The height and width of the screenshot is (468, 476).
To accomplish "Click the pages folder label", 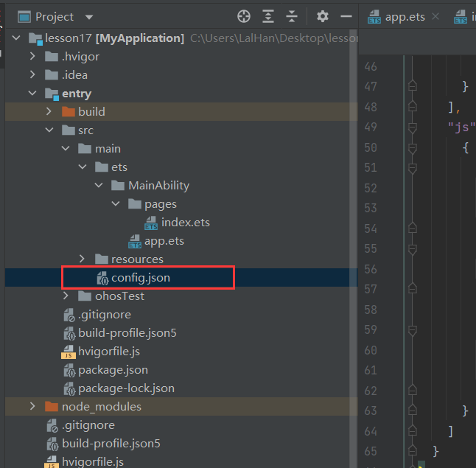I will click(x=161, y=204).
